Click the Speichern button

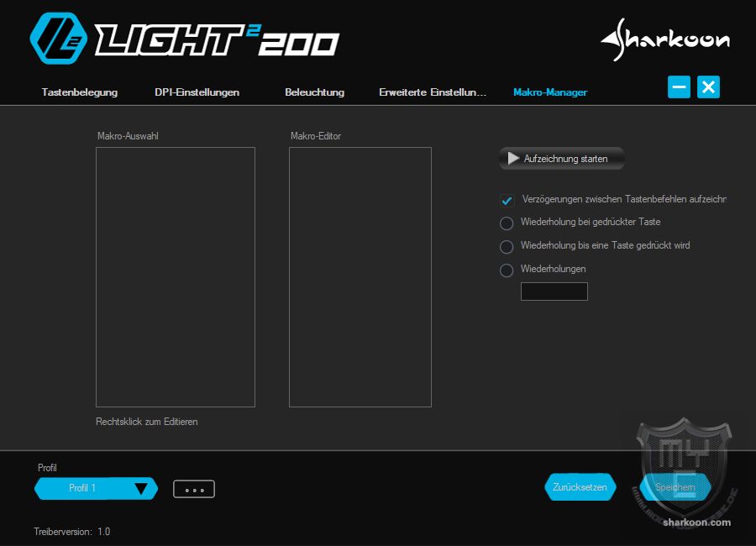pos(675,487)
